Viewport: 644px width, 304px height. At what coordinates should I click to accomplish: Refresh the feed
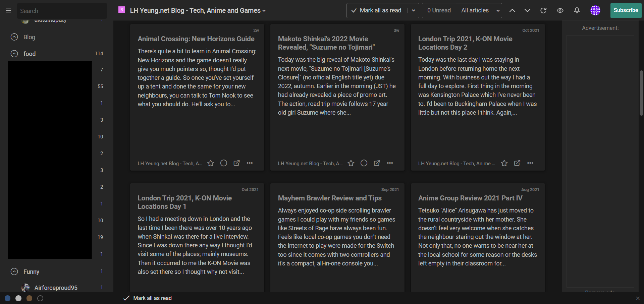[x=543, y=10]
